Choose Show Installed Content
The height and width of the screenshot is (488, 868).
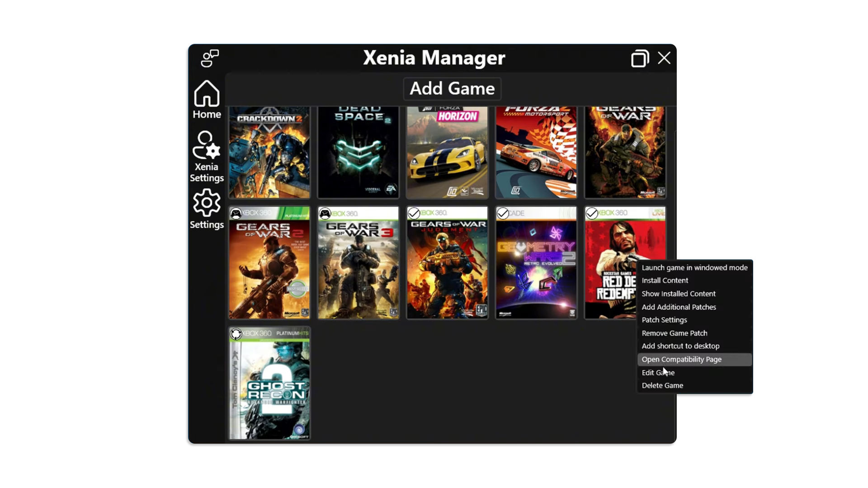679,293
